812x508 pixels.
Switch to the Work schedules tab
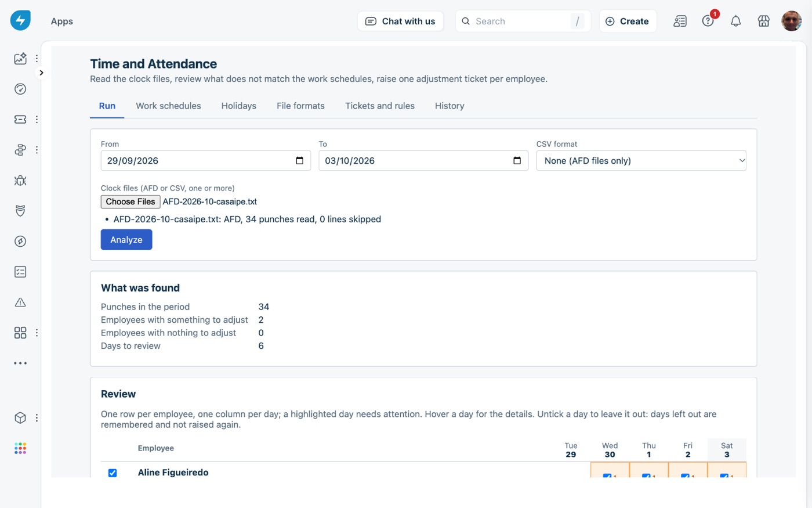click(168, 106)
